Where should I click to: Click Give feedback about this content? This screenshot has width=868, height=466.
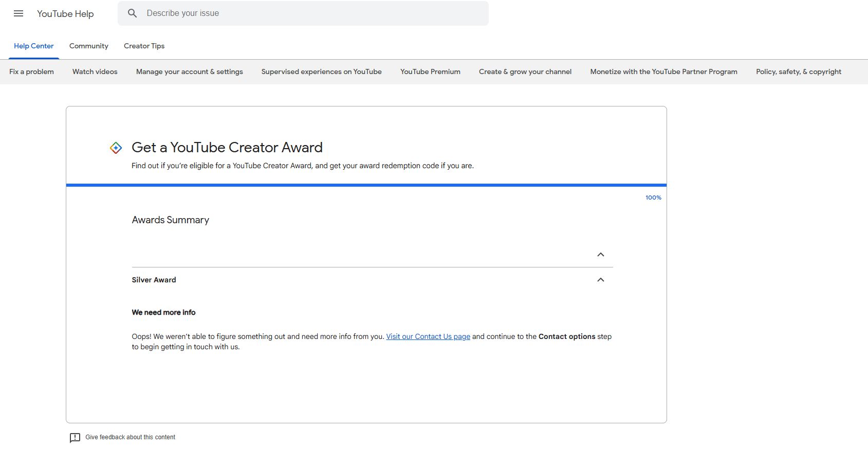click(x=130, y=437)
